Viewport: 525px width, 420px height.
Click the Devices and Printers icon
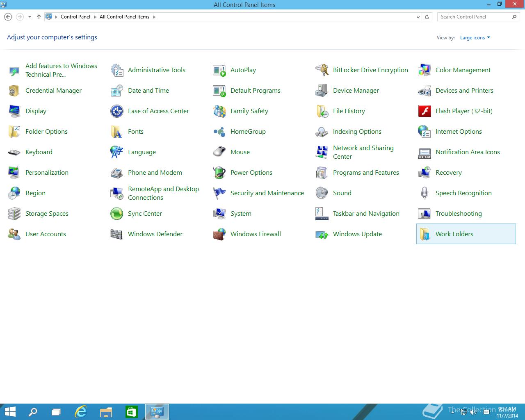[x=425, y=91]
